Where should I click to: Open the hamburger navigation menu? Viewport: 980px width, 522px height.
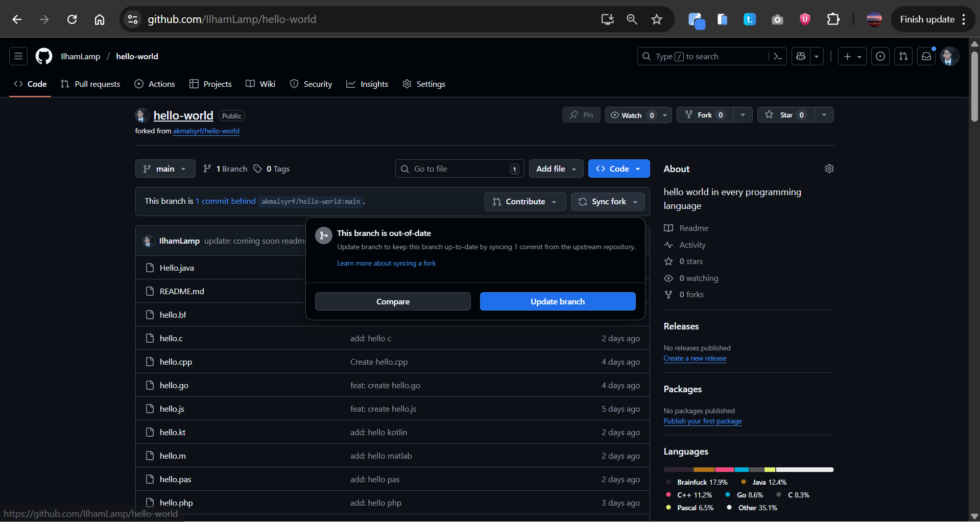click(x=18, y=56)
